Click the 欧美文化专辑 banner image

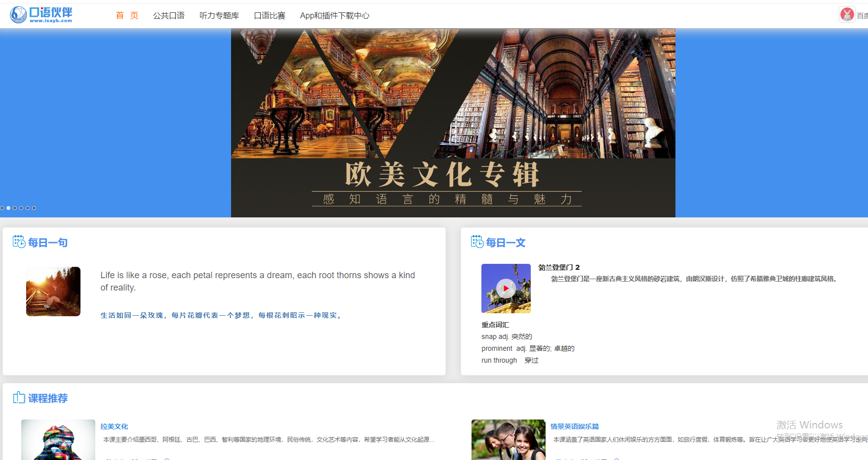[453, 122]
